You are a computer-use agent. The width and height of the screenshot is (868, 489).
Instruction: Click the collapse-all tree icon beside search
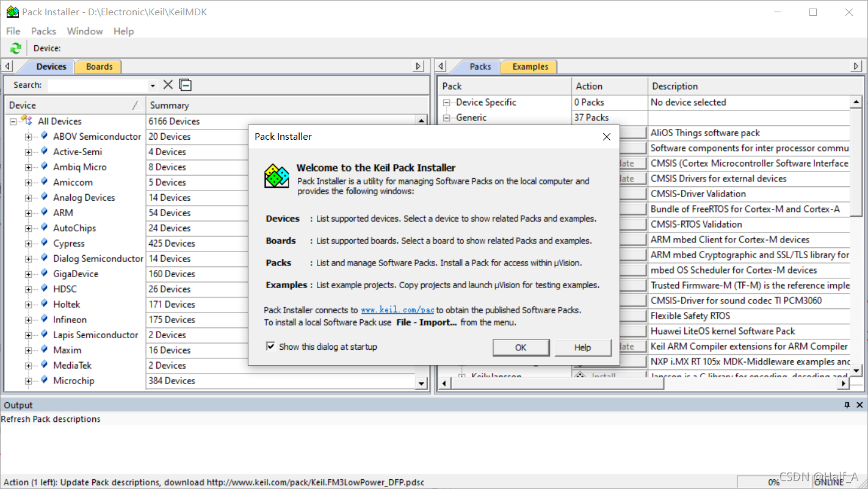(185, 85)
